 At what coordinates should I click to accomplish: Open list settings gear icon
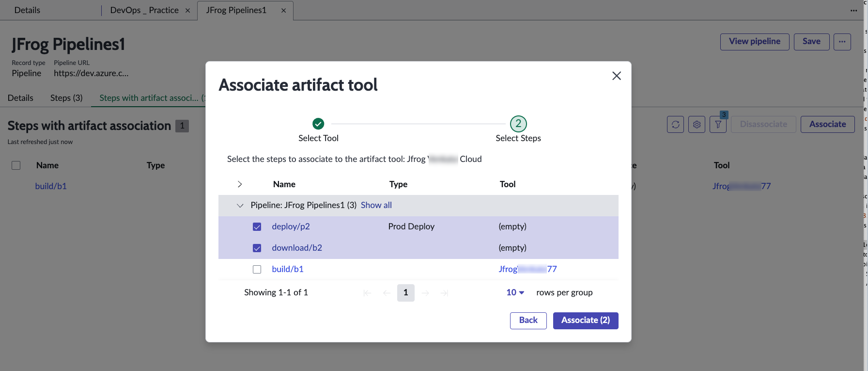click(697, 125)
